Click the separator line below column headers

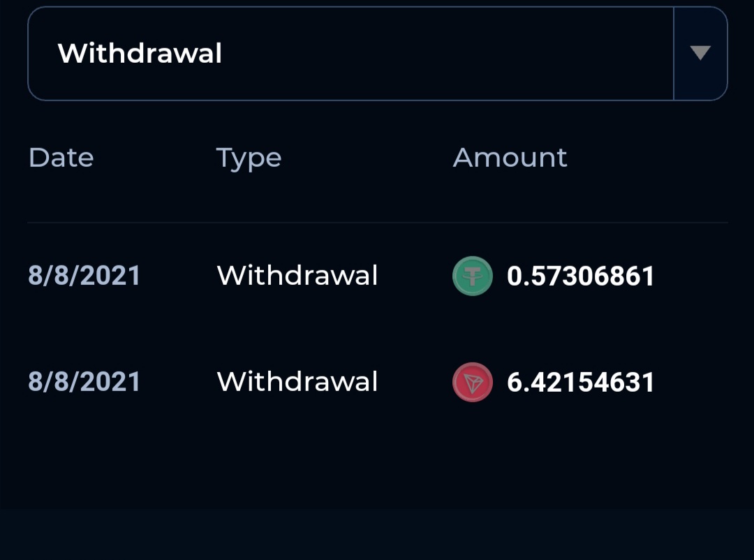click(377, 223)
